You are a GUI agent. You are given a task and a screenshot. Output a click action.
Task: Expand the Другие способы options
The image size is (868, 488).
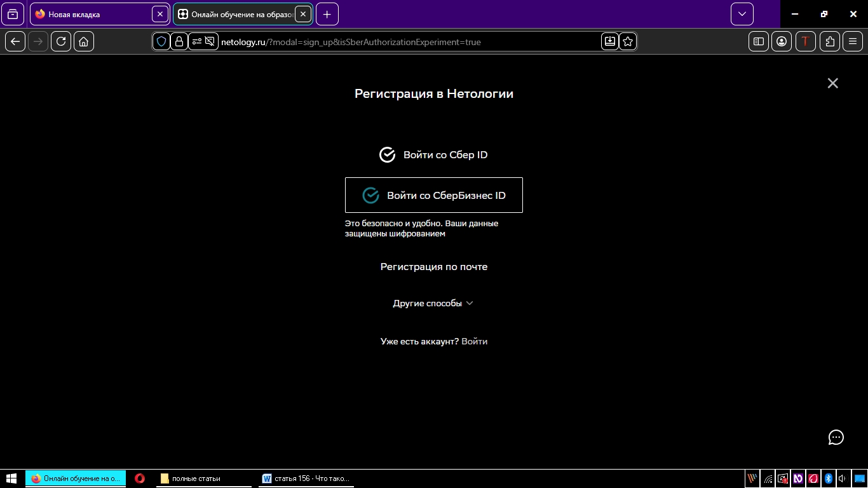coord(433,303)
